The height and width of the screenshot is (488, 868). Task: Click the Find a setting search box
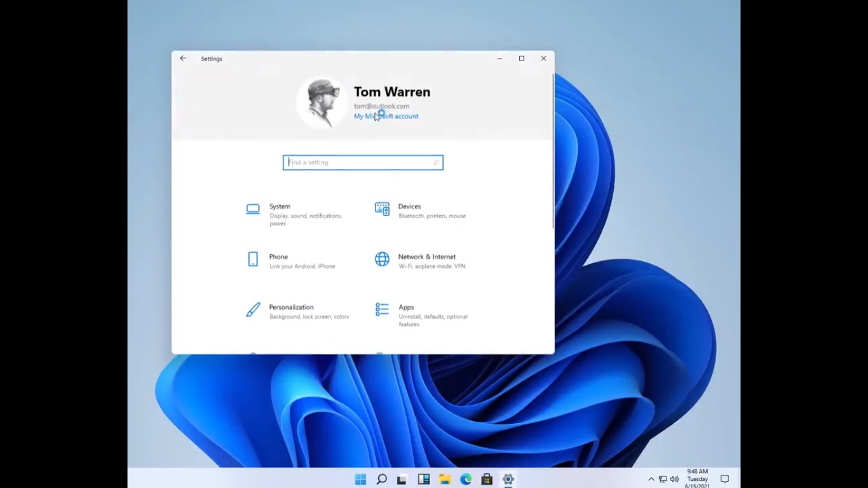coord(363,163)
